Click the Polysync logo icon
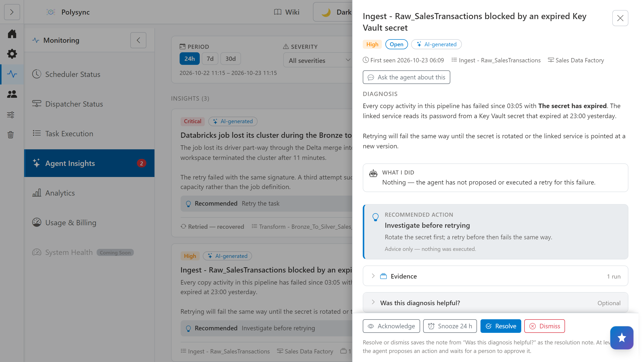Image resolution: width=644 pixels, height=362 pixels. pyautogui.click(x=51, y=12)
